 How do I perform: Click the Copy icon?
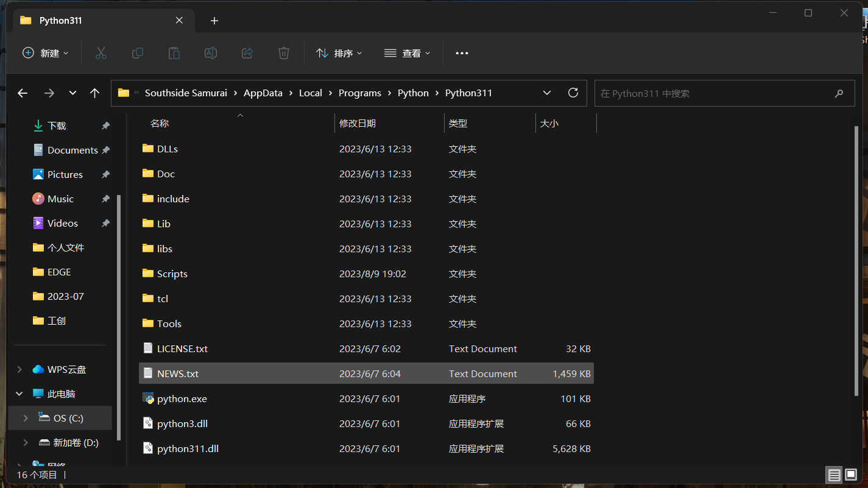click(137, 53)
